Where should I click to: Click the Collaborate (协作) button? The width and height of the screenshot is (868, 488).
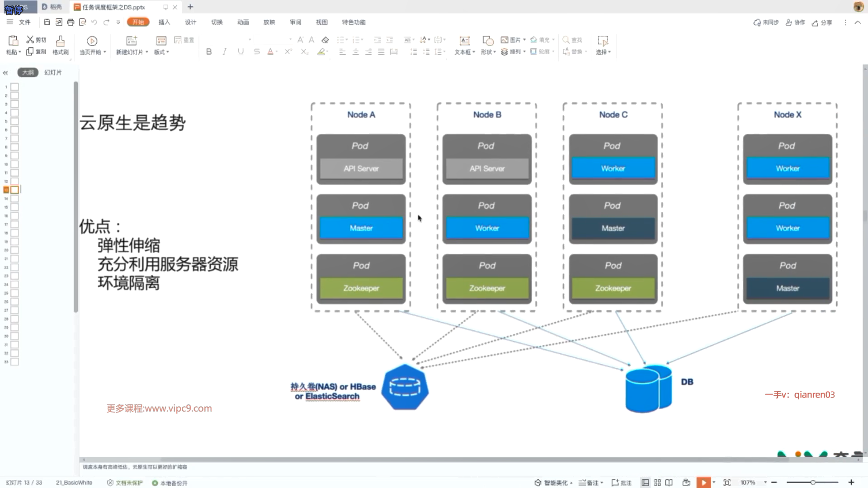click(795, 23)
